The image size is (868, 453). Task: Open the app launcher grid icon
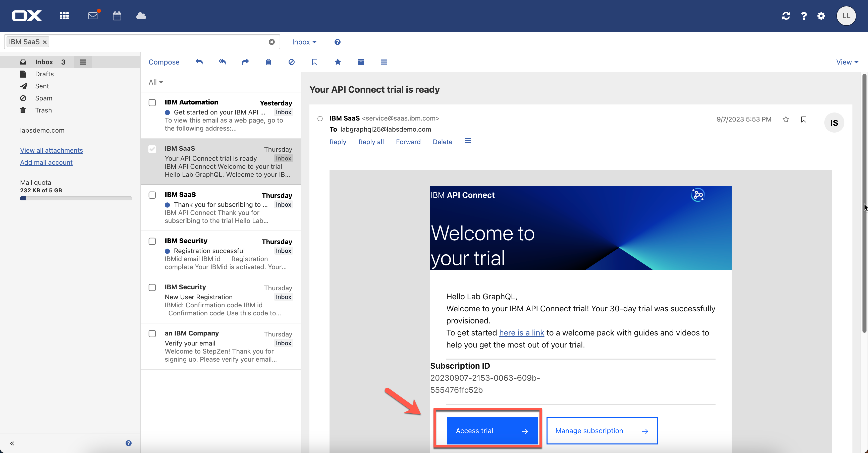(x=64, y=16)
